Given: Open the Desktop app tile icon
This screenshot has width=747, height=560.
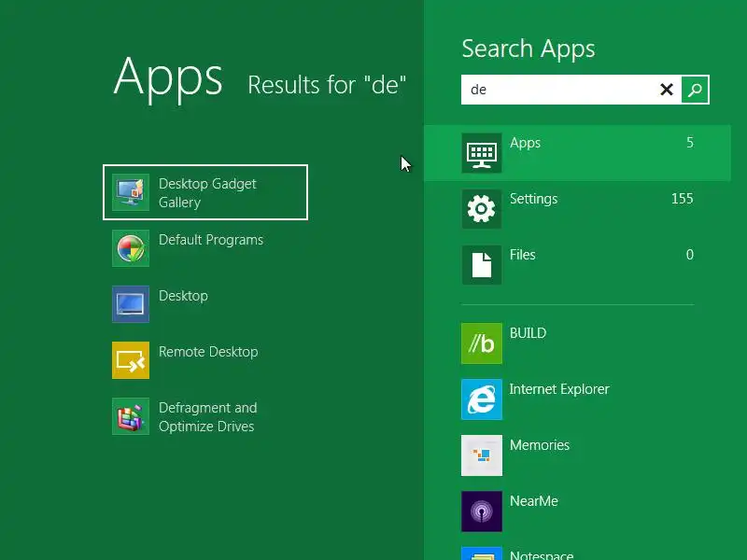Looking at the screenshot, I should [x=131, y=304].
